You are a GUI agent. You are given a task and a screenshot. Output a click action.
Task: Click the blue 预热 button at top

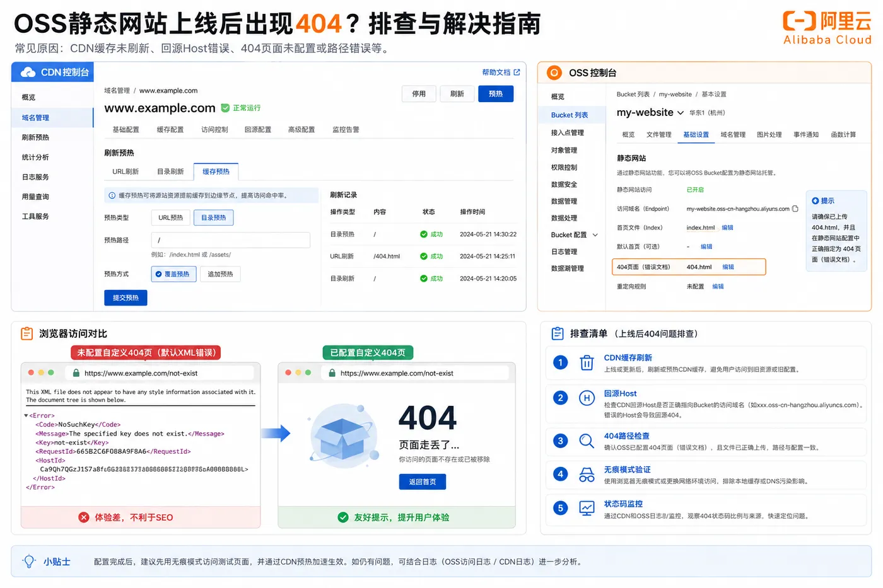click(496, 94)
